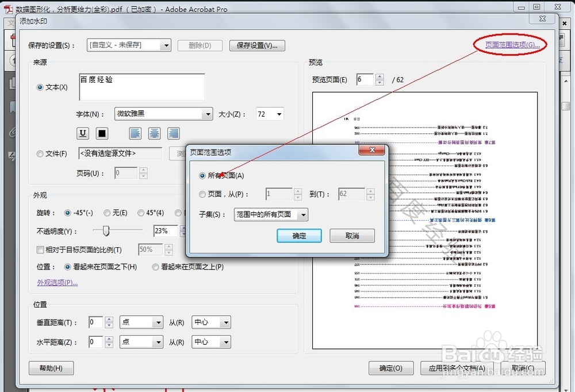Increase vertical distance stepper

[x=109, y=320]
